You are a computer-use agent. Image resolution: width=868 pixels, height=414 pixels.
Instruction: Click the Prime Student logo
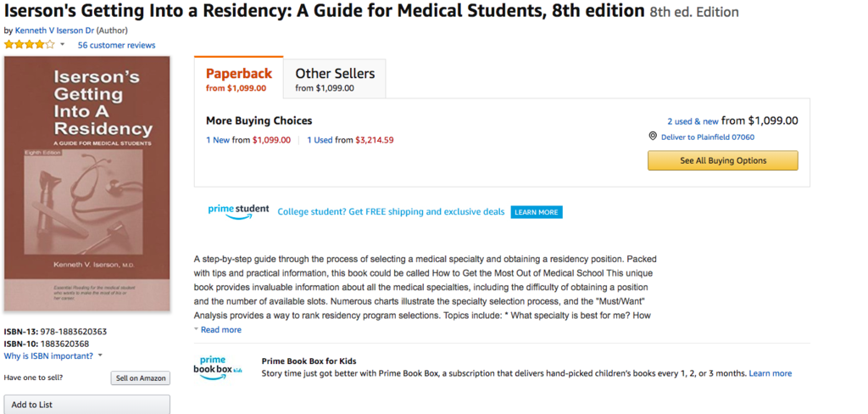click(238, 211)
